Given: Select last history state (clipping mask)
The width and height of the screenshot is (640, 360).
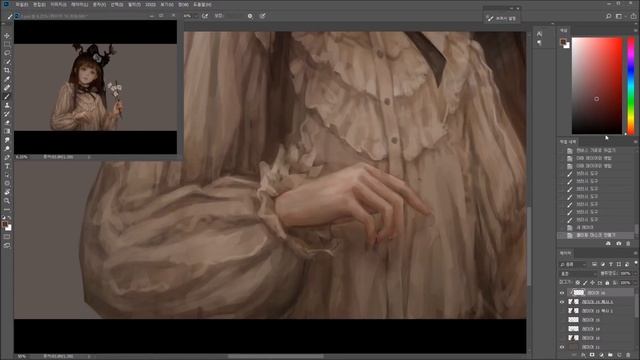Looking at the screenshot, I should 596,236.
